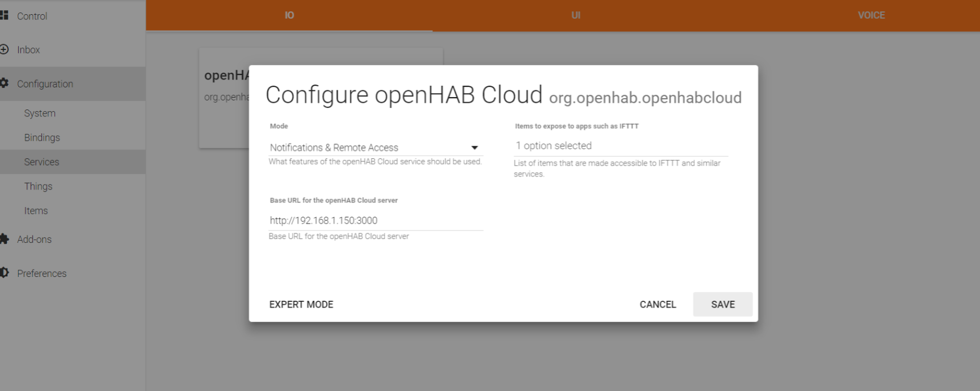Click the Base URL input field
Viewport: 980px width, 391px height.
(x=376, y=220)
